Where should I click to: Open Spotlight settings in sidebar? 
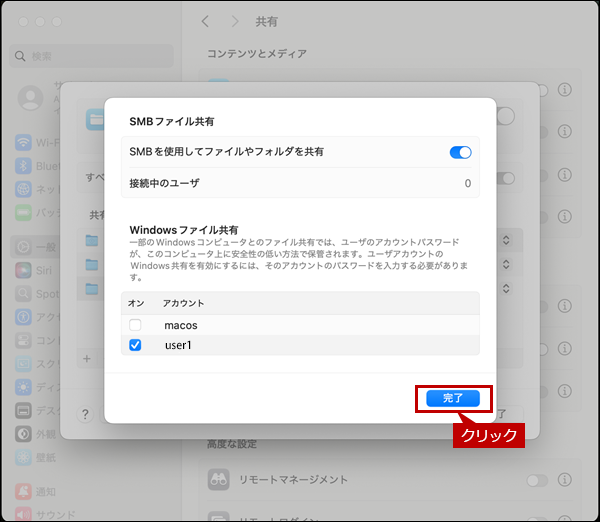[x=38, y=294]
